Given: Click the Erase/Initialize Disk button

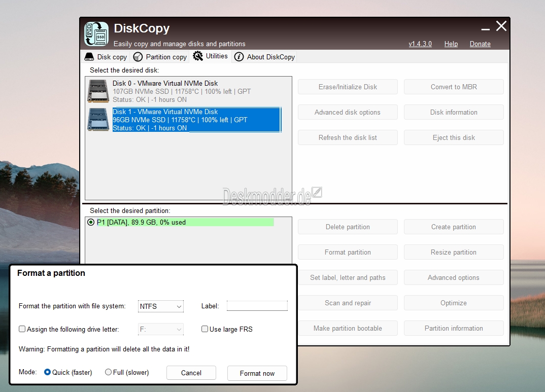Looking at the screenshot, I should [x=348, y=87].
